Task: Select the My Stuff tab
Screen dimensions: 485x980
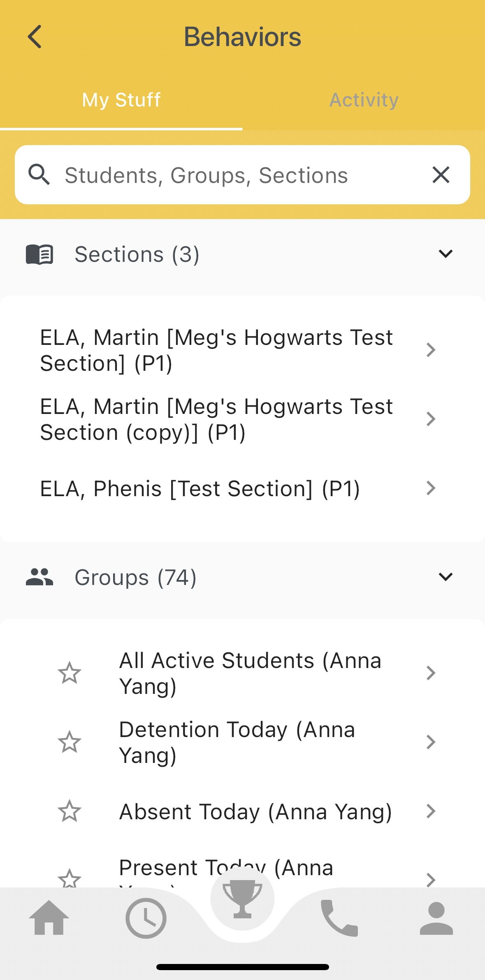Action: [x=121, y=100]
